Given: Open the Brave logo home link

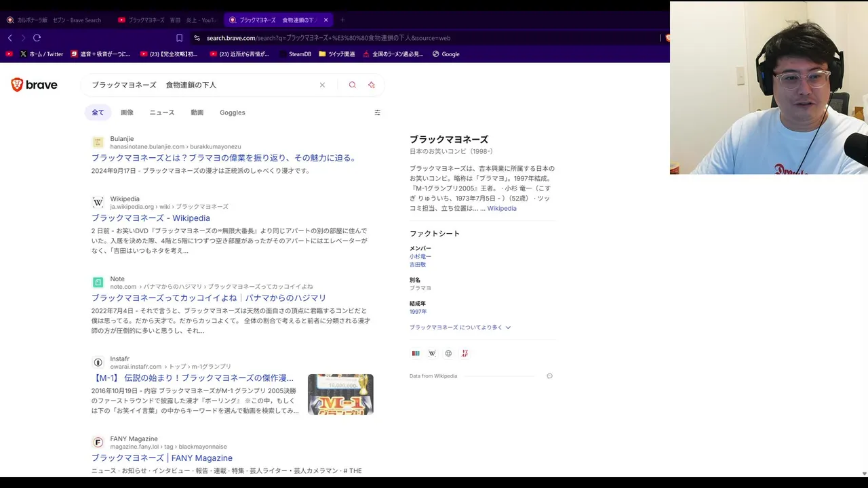Looking at the screenshot, I should click(x=34, y=85).
